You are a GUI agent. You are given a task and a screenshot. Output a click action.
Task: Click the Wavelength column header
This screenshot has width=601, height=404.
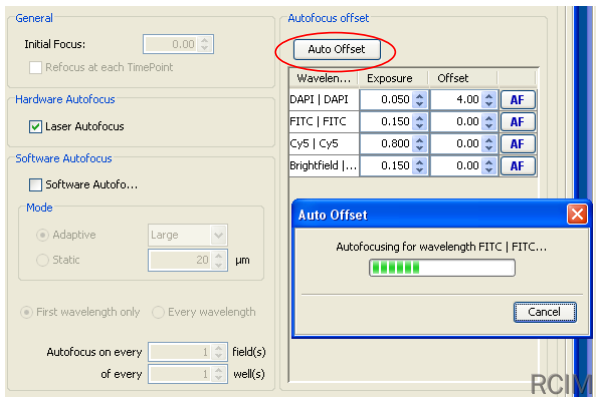324,78
